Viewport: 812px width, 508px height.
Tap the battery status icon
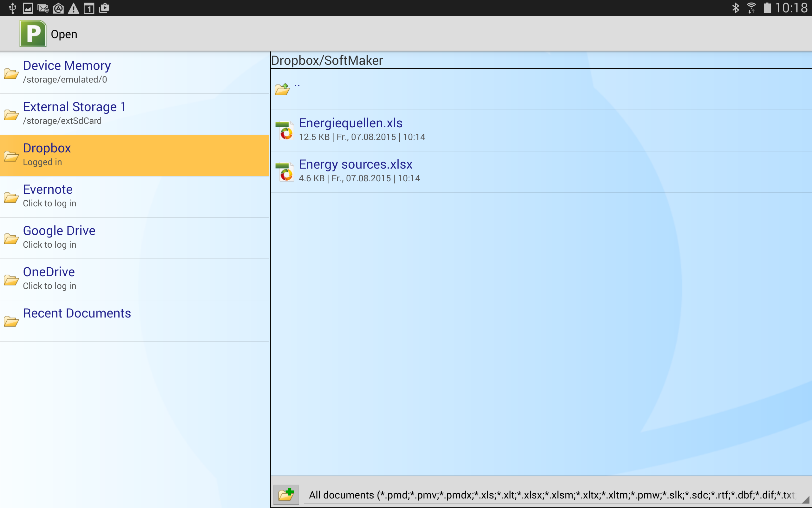(767, 8)
